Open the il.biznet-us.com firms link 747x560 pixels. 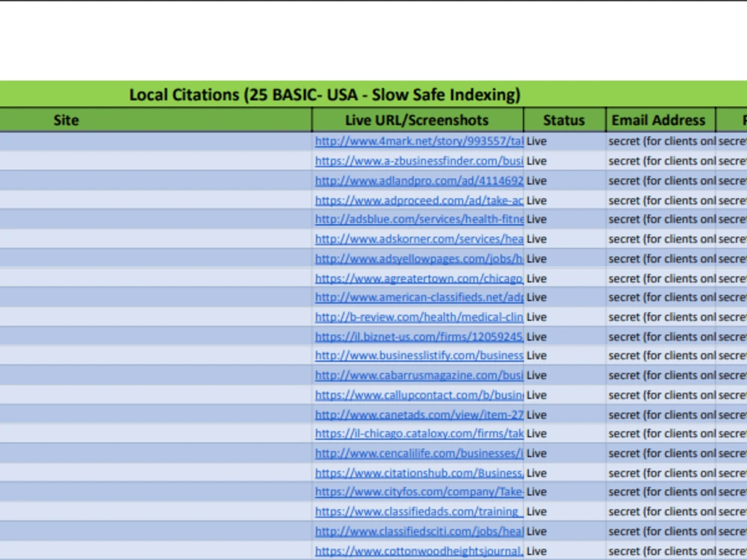pos(419,337)
